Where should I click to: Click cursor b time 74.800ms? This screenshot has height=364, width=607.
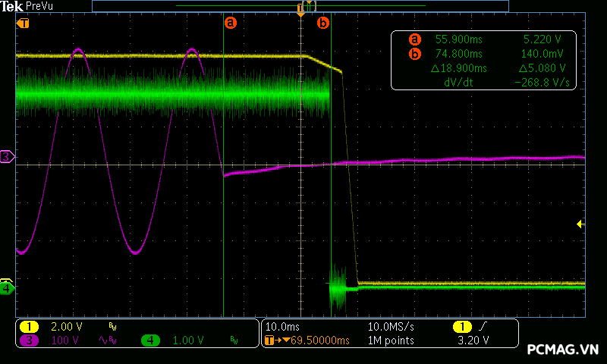click(x=459, y=54)
